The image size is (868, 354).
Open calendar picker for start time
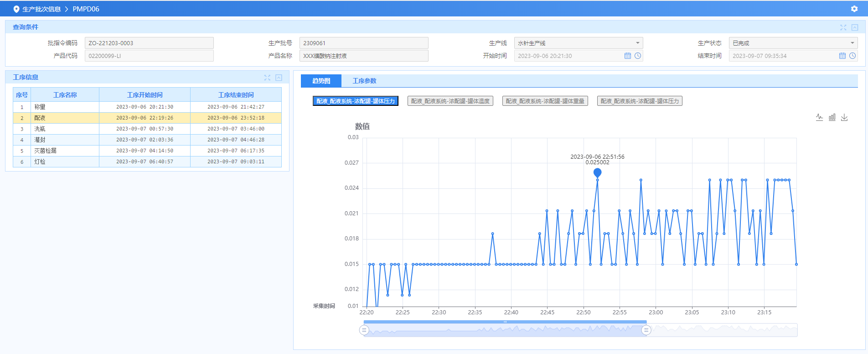(x=628, y=56)
